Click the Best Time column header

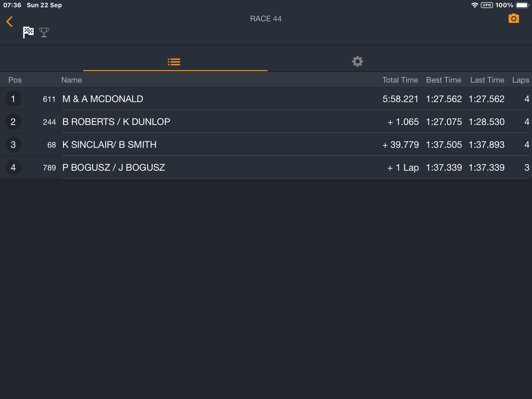pos(444,80)
